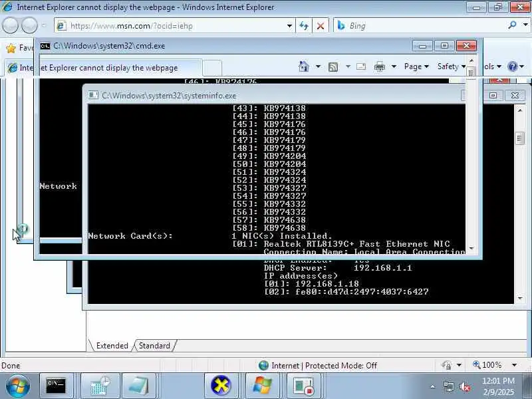Click the search magnifier icon

click(512, 25)
